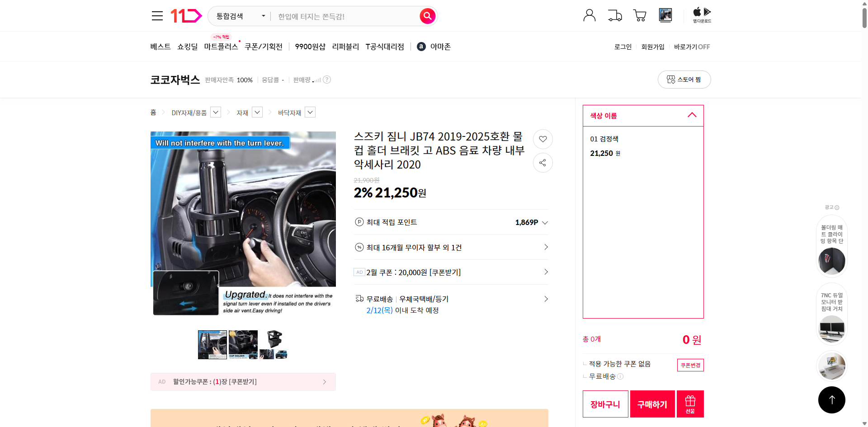This screenshot has height=427, width=868.
Task: Open the 통합검색 search category dropdown
Action: [x=239, y=16]
